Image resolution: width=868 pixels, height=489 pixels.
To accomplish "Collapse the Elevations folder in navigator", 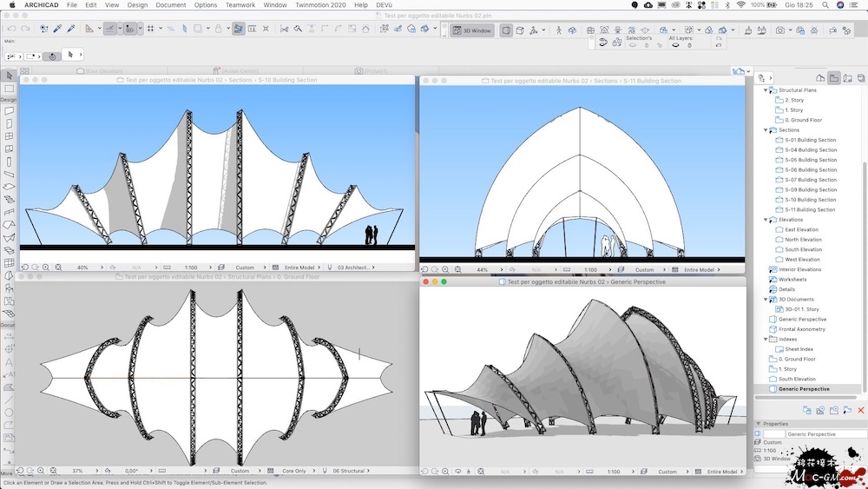I will [x=766, y=220].
